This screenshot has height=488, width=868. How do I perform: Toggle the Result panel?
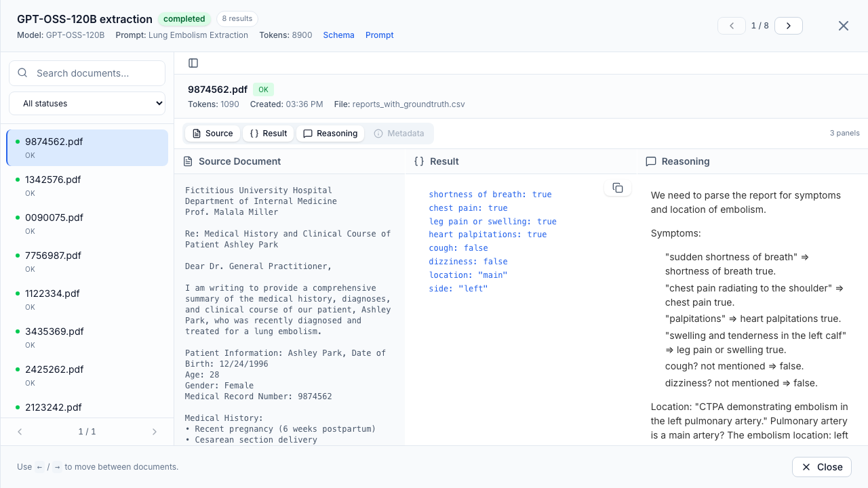[x=269, y=134]
